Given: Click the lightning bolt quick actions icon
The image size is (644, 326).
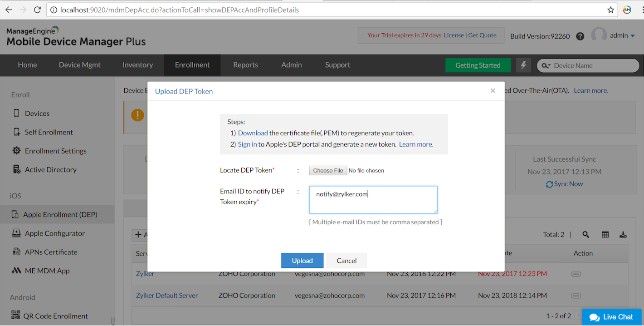Looking at the screenshot, I should [523, 65].
